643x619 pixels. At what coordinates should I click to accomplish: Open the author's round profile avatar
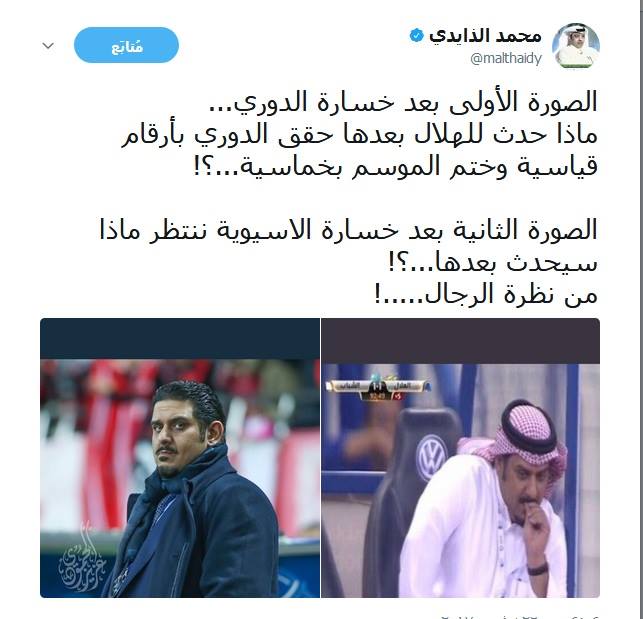[576, 46]
